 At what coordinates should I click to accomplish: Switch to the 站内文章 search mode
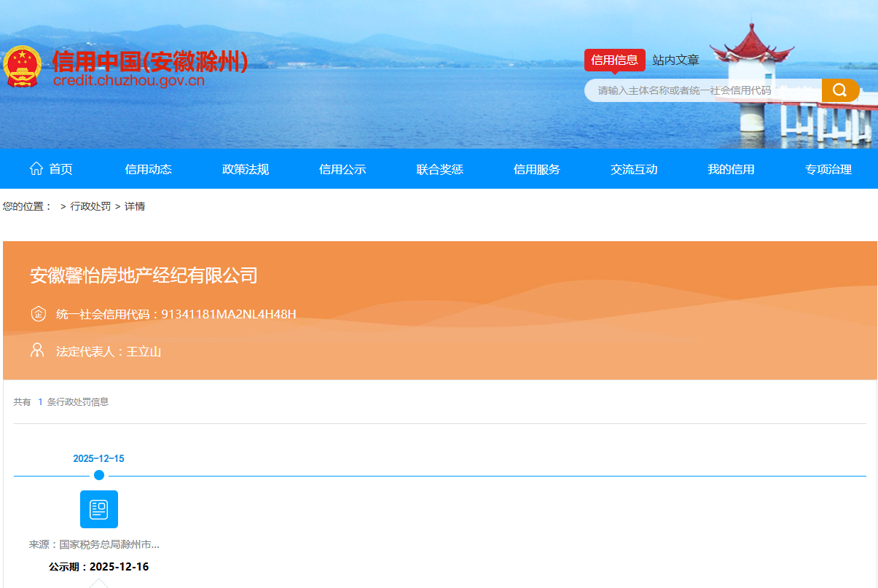coord(678,60)
